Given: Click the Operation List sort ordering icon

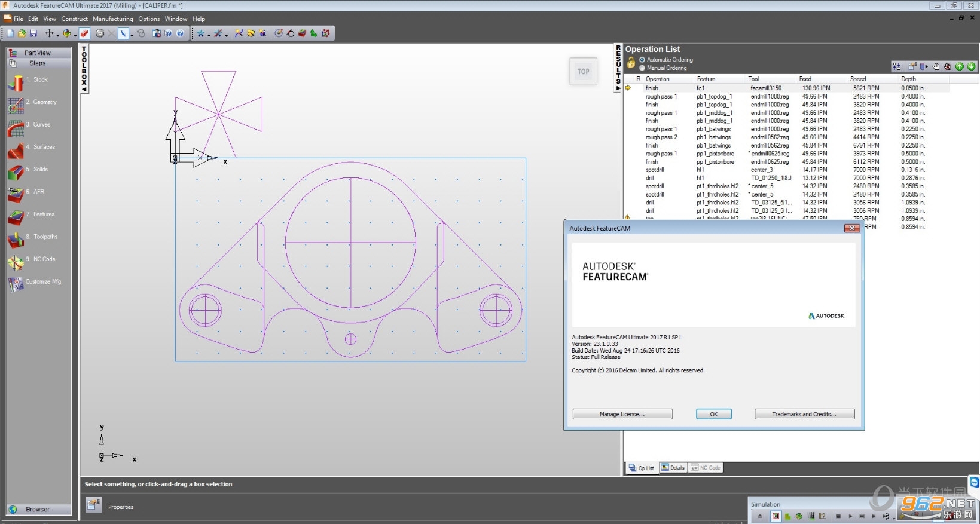Looking at the screenshot, I should 896,66.
